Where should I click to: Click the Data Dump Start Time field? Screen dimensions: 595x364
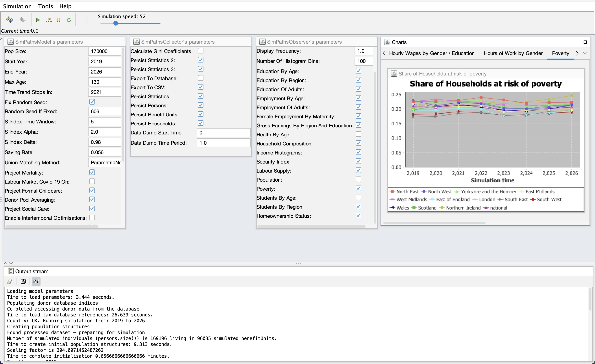point(224,133)
